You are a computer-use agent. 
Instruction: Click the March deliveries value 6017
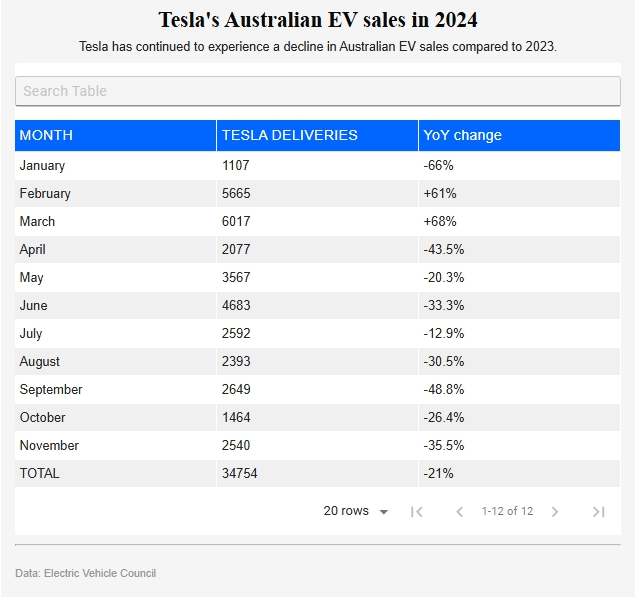[x=236, y=221]
